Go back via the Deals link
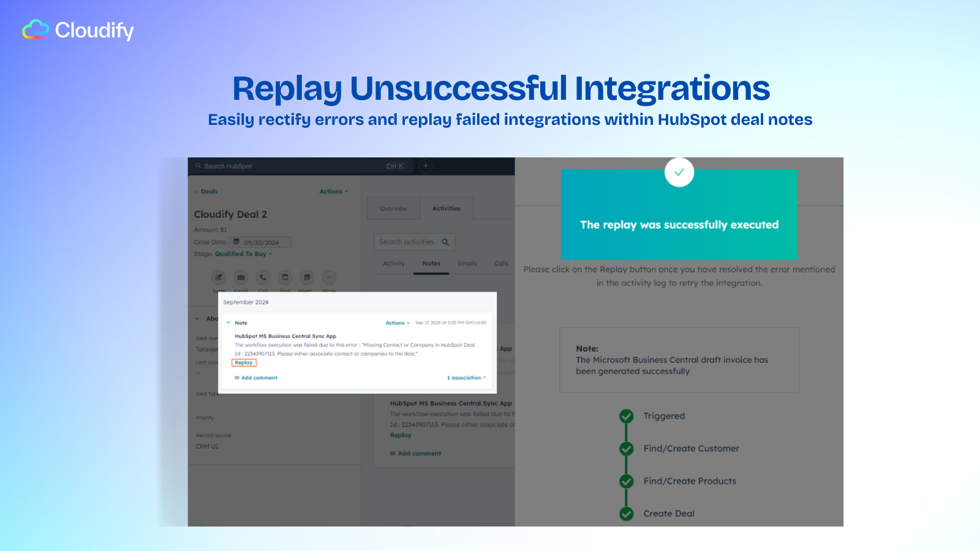The image size is (980, 551). tap(208, 192)
